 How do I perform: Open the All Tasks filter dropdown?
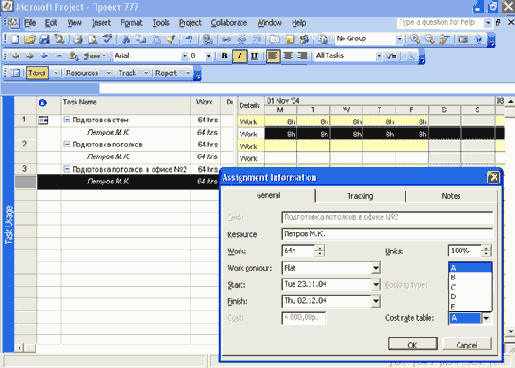[x=379, y=56]
